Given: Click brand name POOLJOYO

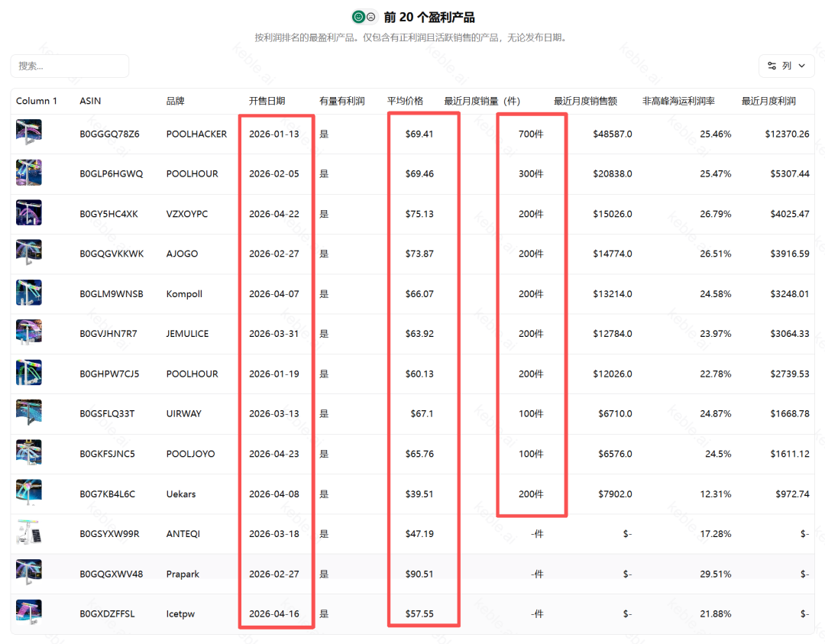Looking at the screenshot, I should point(190,454).
